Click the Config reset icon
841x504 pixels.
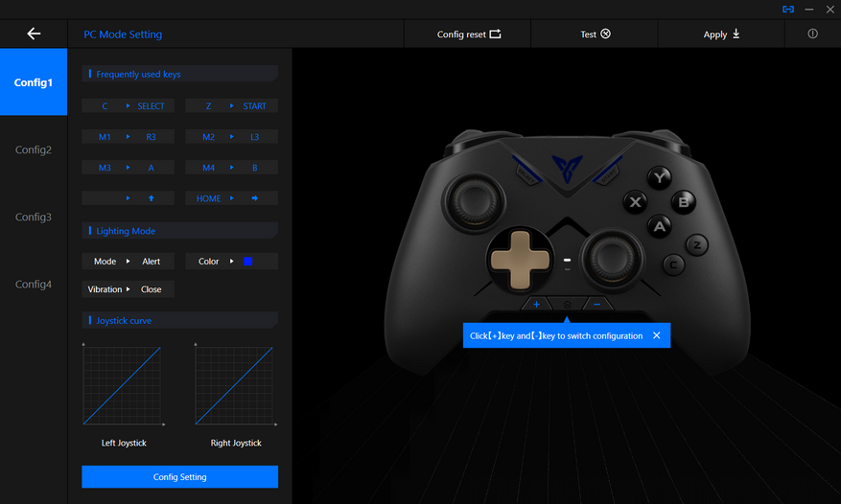495,34
